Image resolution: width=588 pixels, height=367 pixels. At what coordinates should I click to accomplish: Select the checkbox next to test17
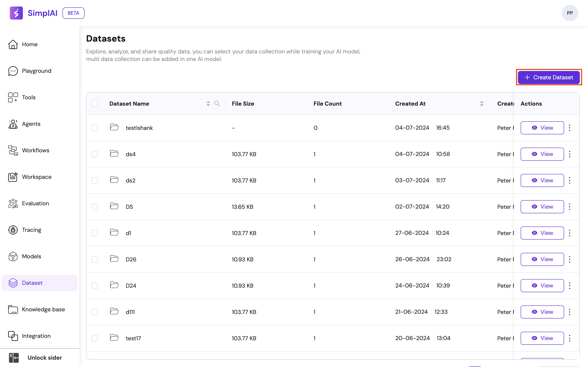click(95, 338)
